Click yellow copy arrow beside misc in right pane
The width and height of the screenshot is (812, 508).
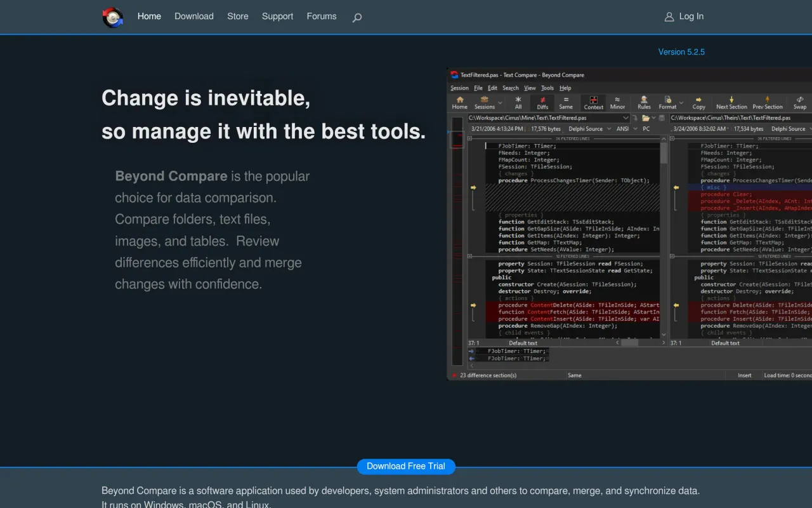[x=676, y=188]
